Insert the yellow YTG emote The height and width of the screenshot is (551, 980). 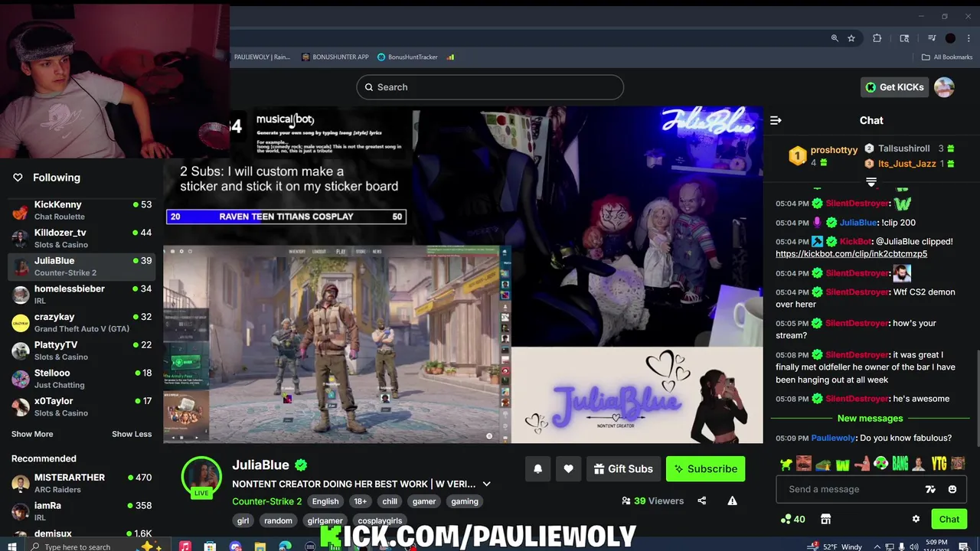[x=939, y=463]
